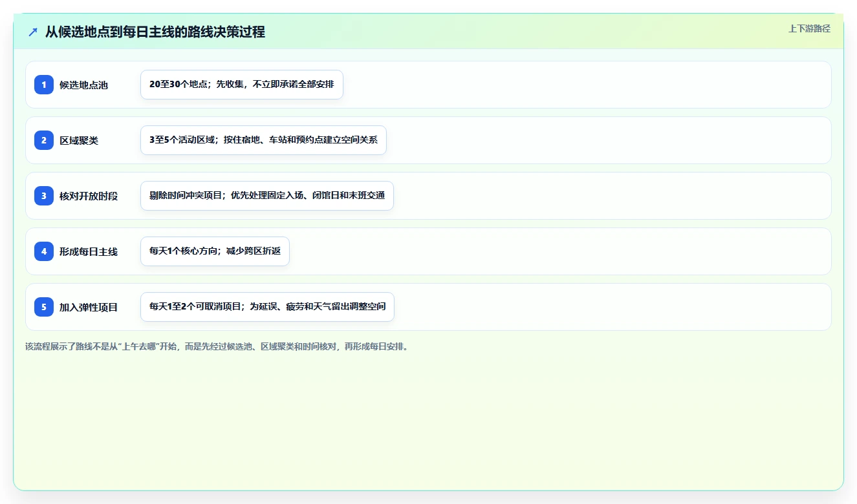Click the 上下游路径 label in header
Viewport: 857px width, 504px height.
click(809, 29)
